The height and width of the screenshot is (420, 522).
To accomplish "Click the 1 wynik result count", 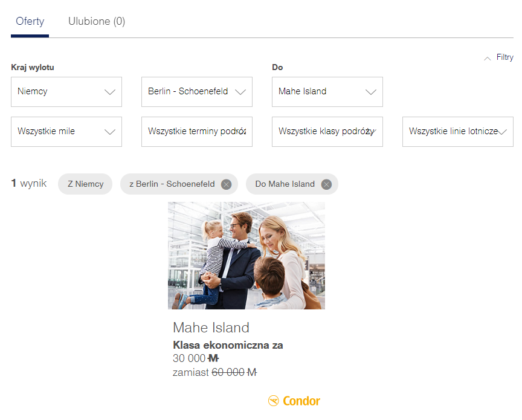I will [x=29, y=183].
